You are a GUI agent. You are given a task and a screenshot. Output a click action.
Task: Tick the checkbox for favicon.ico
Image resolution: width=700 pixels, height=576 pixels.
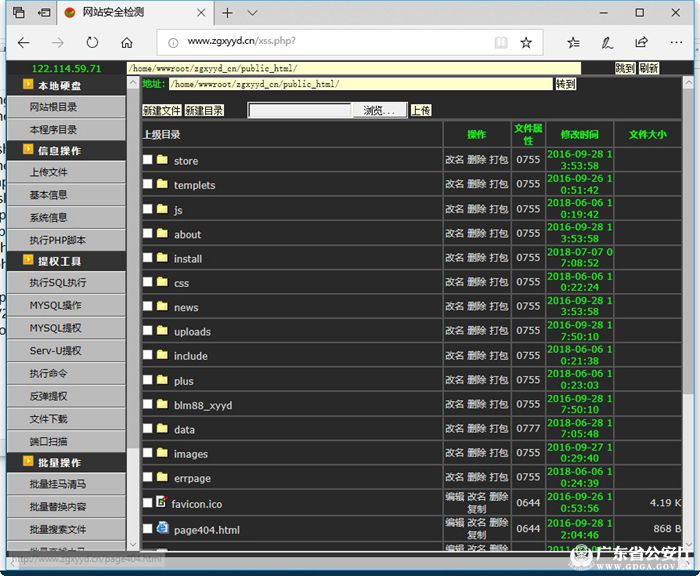pos(148,503)
